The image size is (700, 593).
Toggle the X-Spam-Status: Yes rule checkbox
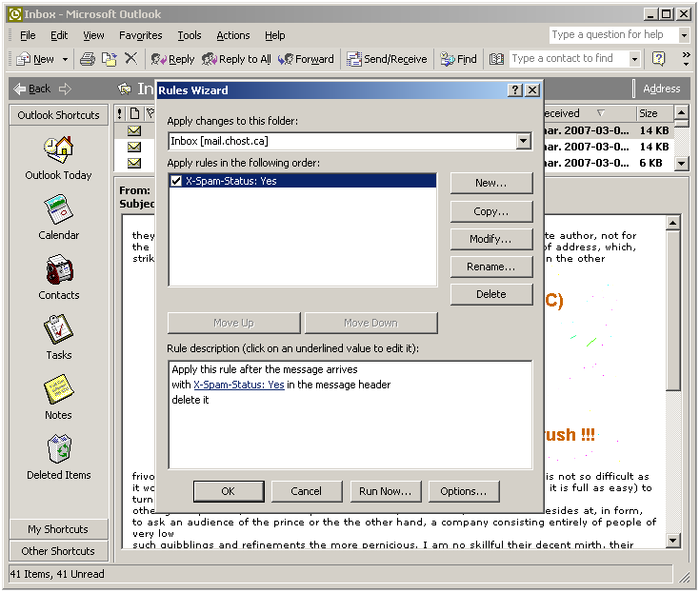point(176,181)
